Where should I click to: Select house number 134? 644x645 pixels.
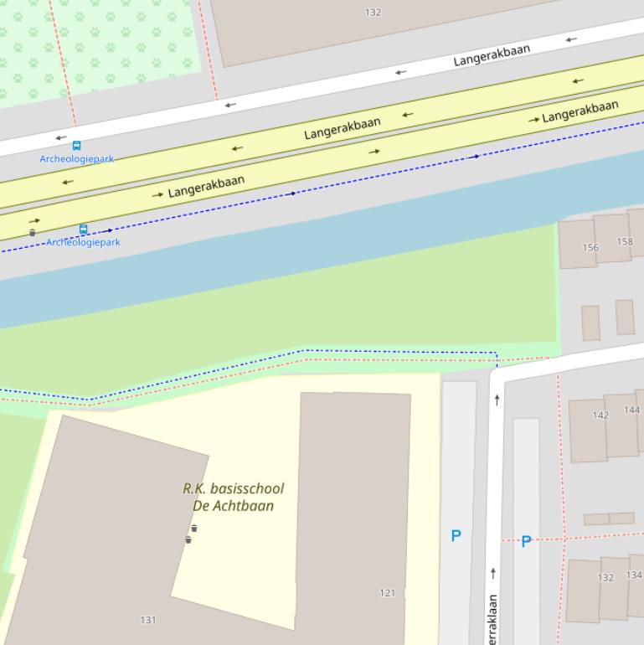click(634, 575)
